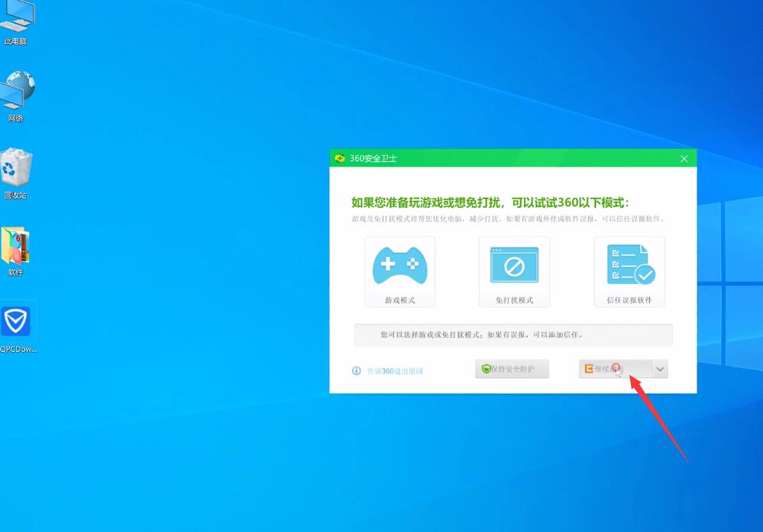Click the 保持安全防护 button

512,369
